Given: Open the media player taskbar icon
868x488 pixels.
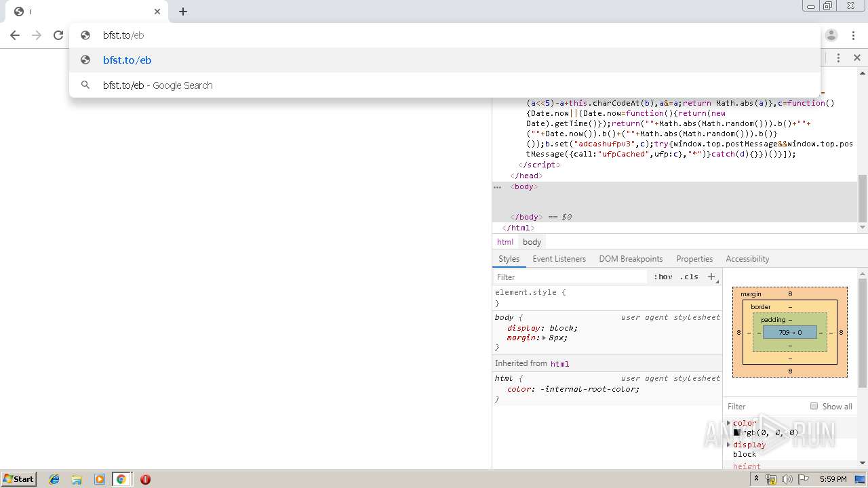Looking at the screenshot, I should point(100,479).
